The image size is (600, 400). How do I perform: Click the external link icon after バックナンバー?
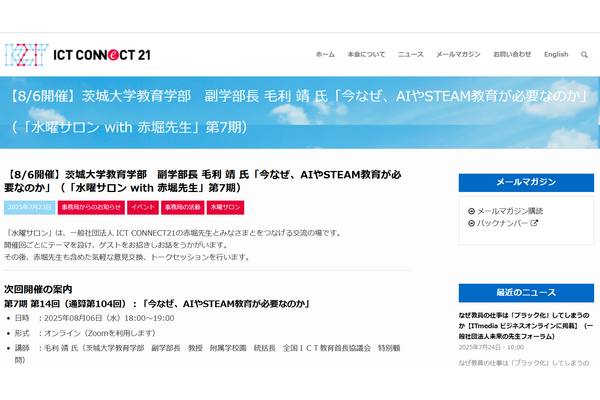coord(534,223)
